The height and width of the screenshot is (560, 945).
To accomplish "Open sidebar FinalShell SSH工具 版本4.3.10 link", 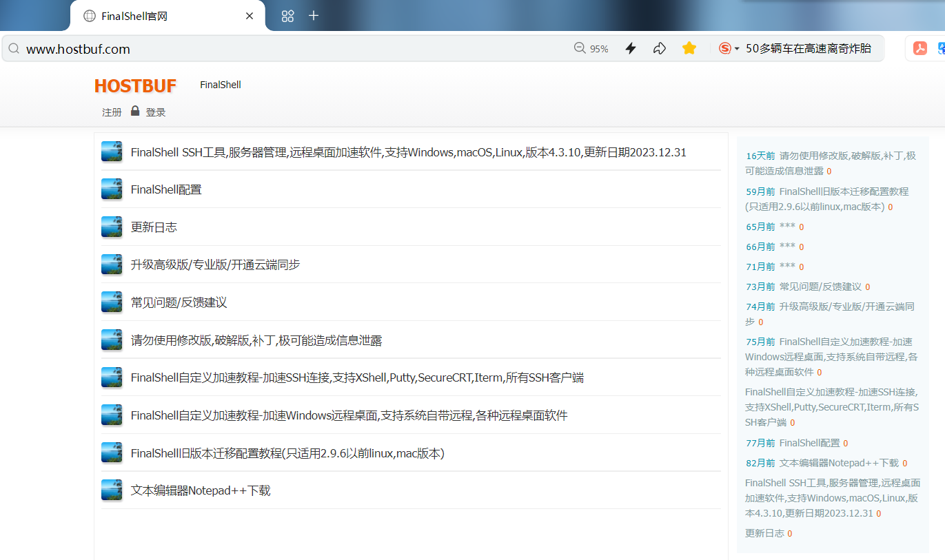I will pyautogui.click(x=833, y=498).
